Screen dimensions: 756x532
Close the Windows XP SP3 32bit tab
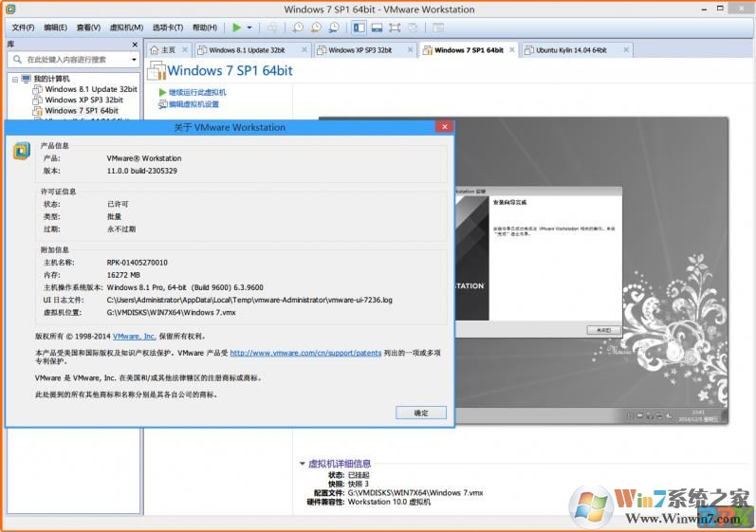click(411, 49)
